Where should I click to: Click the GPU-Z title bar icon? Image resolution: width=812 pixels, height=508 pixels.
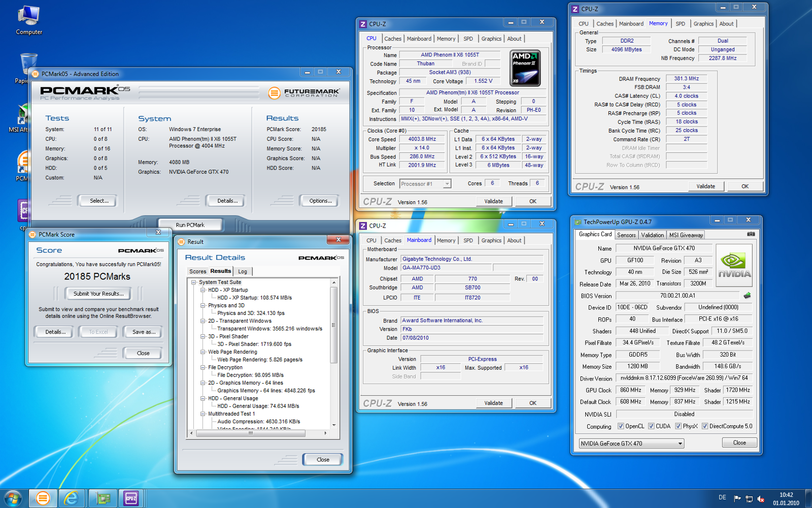point(578,222)
